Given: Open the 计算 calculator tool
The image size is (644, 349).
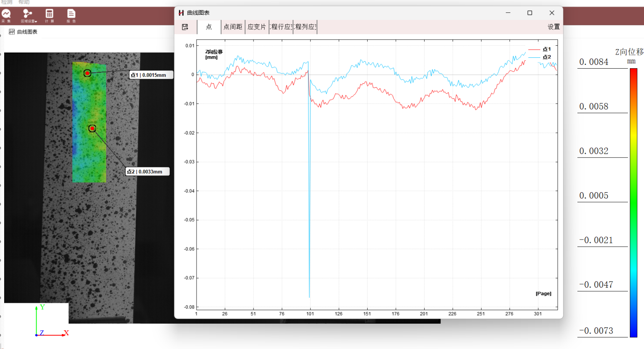Looking at the screenshot, I should [49, 14].
